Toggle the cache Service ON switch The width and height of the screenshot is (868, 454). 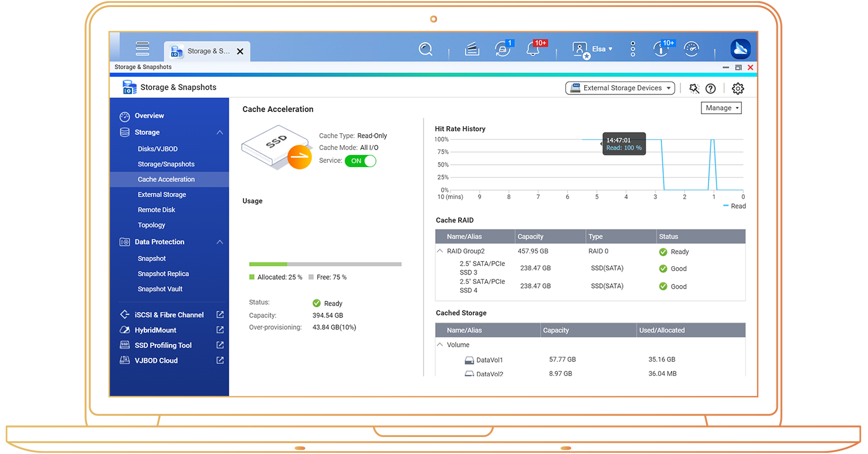click(360, 161)
